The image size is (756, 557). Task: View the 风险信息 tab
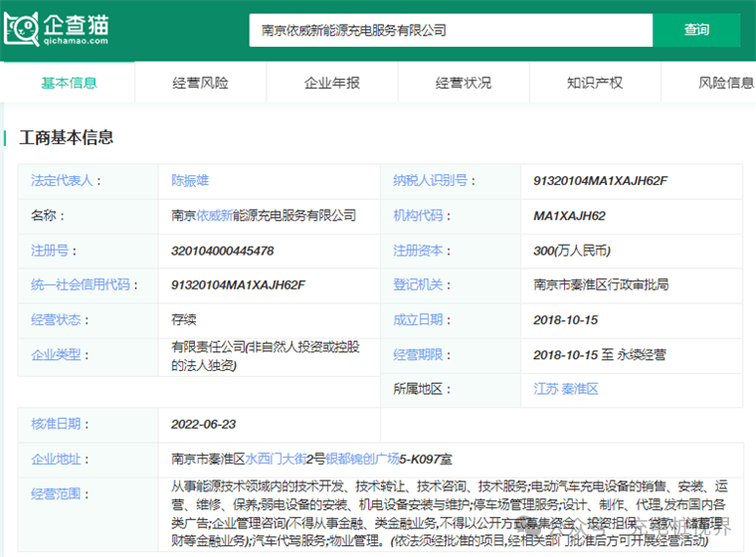[x=725, y=83]
